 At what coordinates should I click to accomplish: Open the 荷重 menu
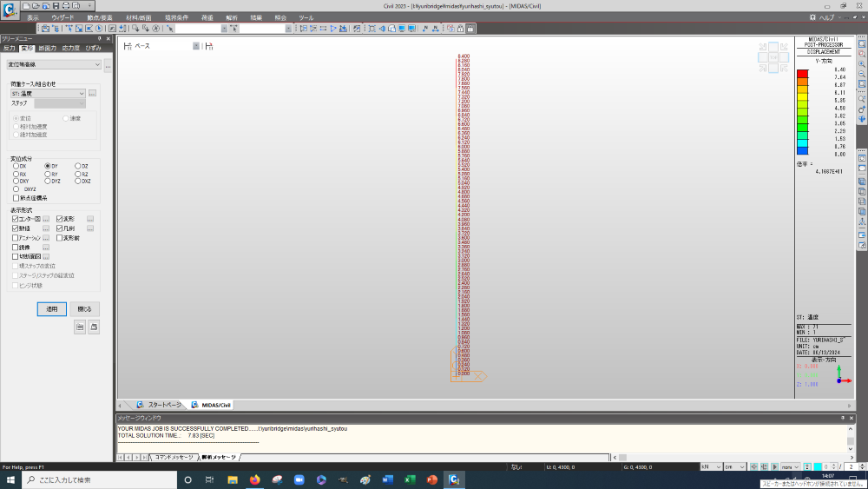pos(207,17)
